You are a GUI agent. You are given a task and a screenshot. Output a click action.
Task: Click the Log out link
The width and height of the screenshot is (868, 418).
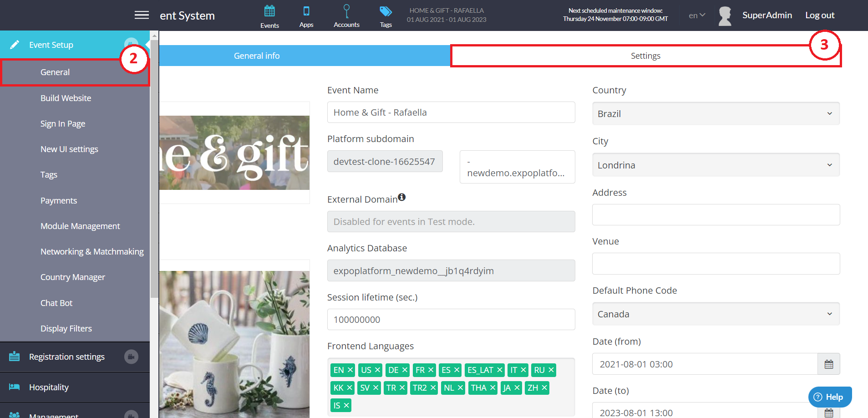coord(820,15)
